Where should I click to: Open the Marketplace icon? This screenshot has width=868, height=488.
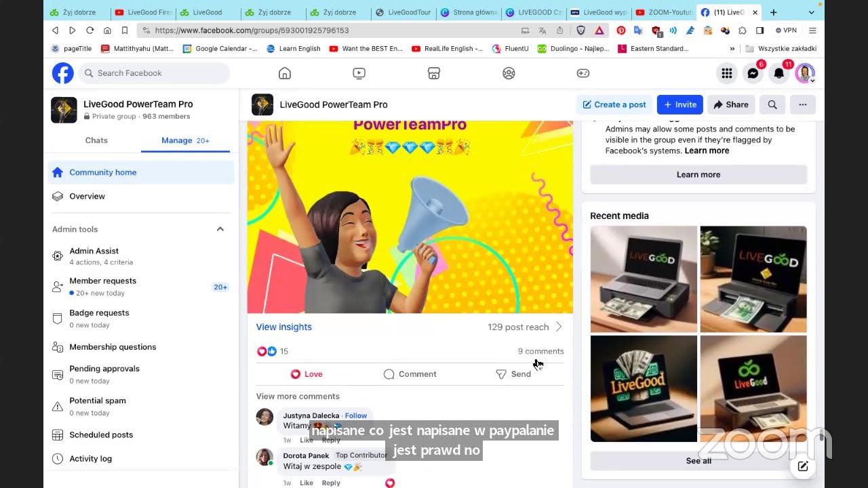tap(434, 73)
